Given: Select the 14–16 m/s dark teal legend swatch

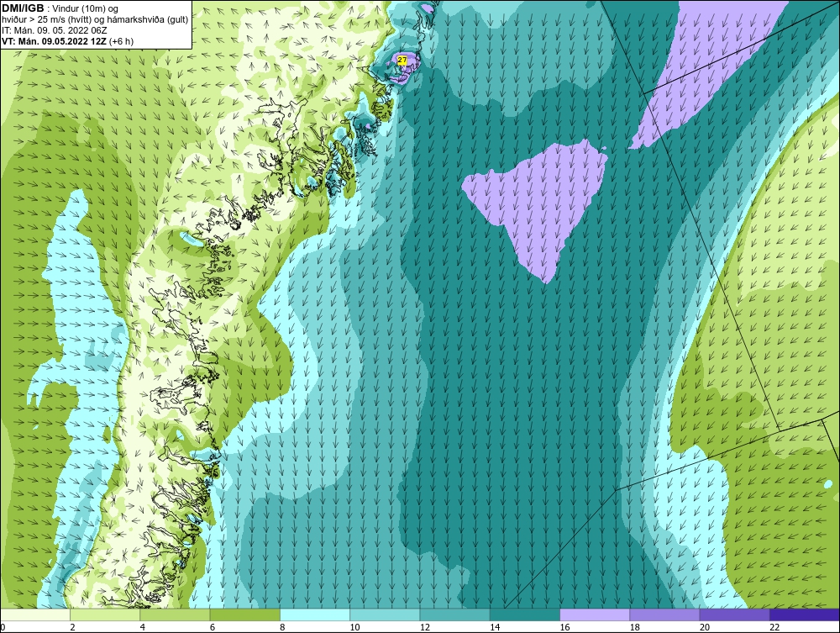Looking at the screenshot, I should click(525, 615).
